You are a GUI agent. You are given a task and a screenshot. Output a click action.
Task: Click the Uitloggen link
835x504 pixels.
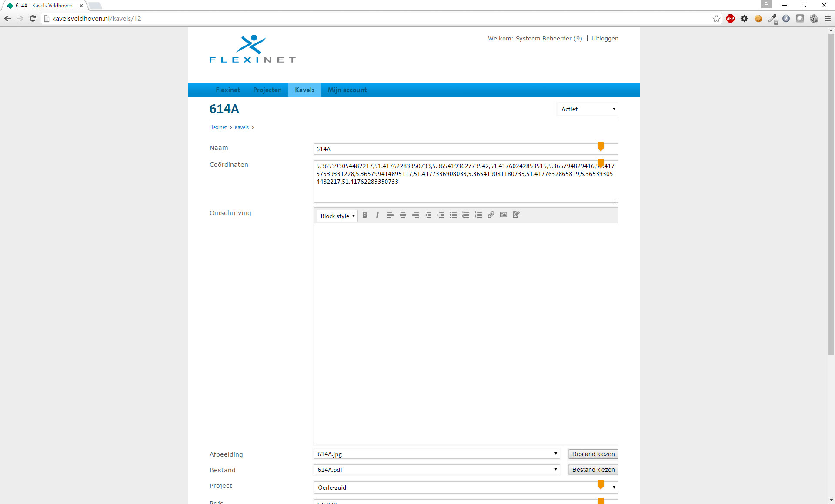click(605, 38)
